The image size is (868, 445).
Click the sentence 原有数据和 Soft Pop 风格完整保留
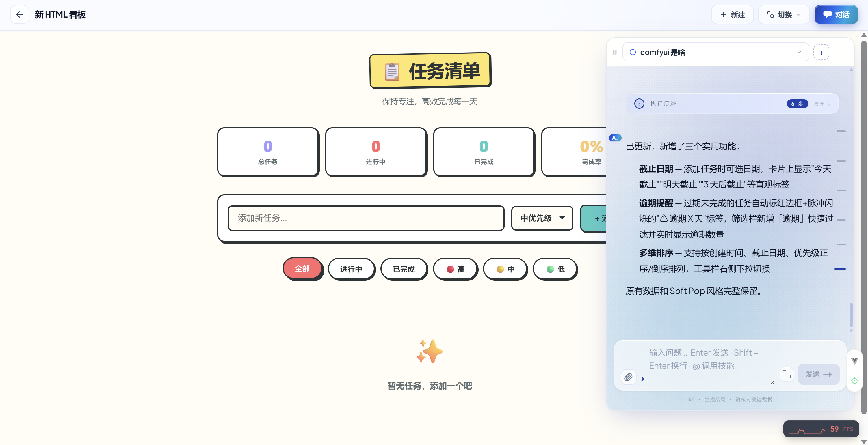click(x=694, y=291)
